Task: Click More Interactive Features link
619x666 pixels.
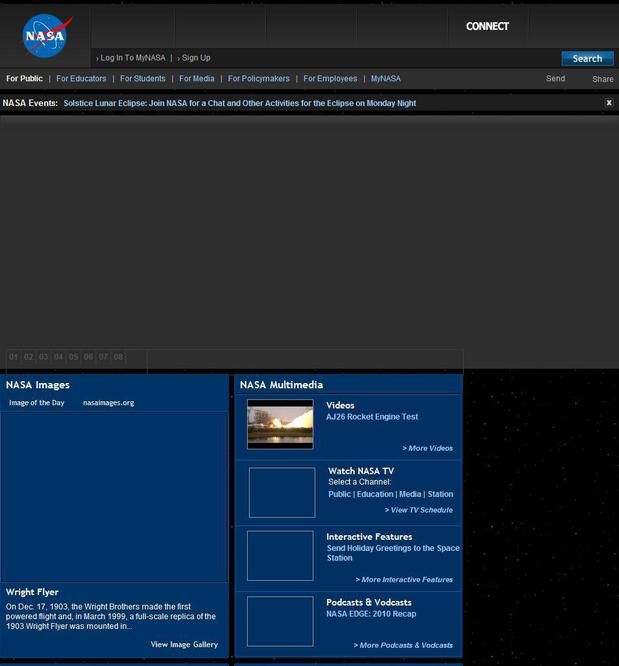Action: (x=404, y=579)
